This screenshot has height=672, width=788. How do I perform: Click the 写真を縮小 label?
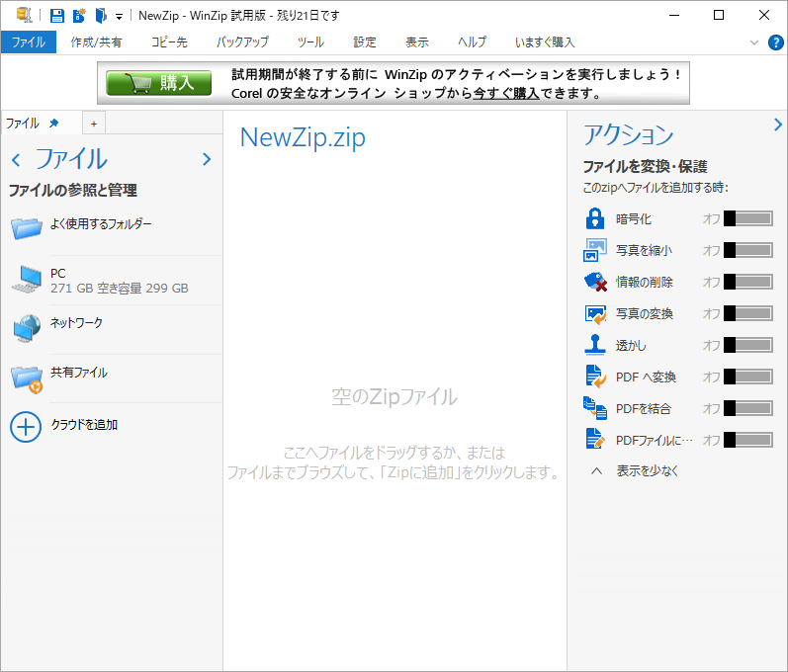point(644,250)
